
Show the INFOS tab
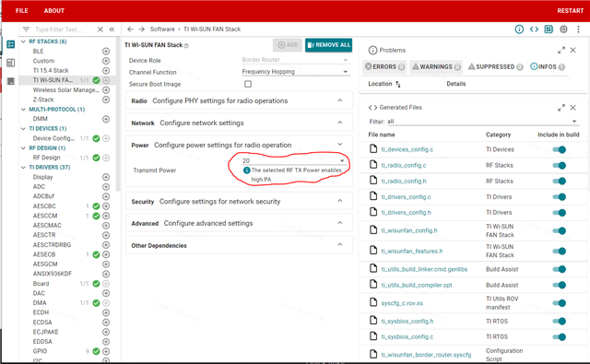[x=548, y=67]
